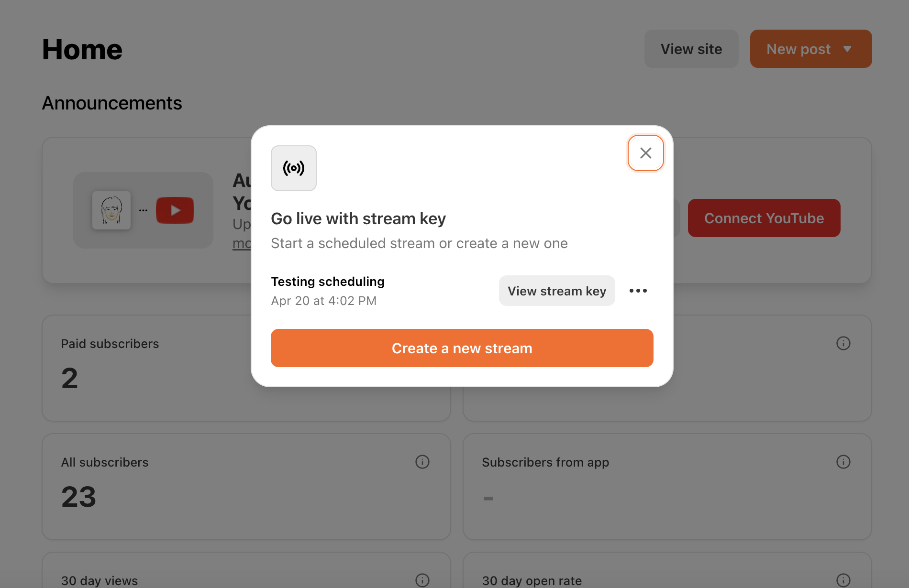
Task: Click Connect YouTube button
Action: [x=764, y=218]
